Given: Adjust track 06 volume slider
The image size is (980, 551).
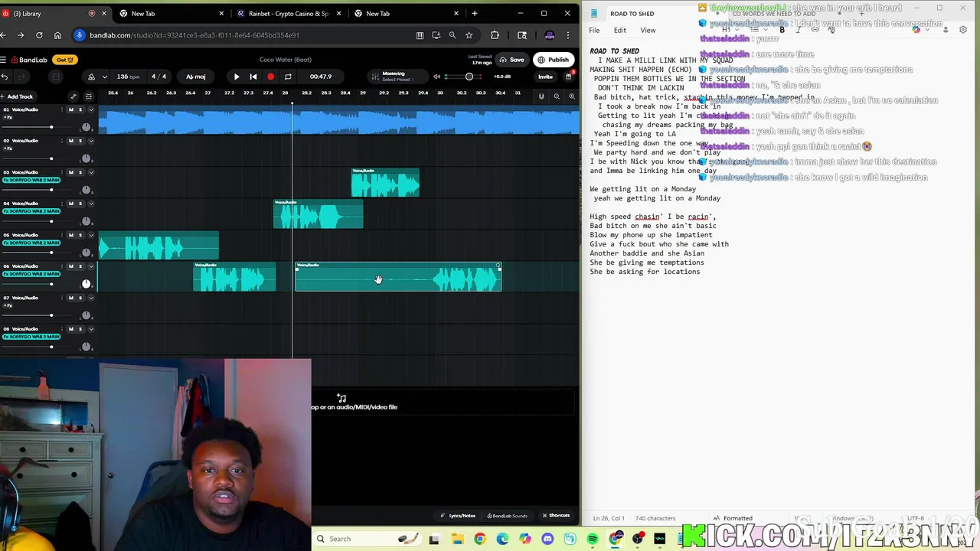Looking at the screenshot, I should point(51,284).
